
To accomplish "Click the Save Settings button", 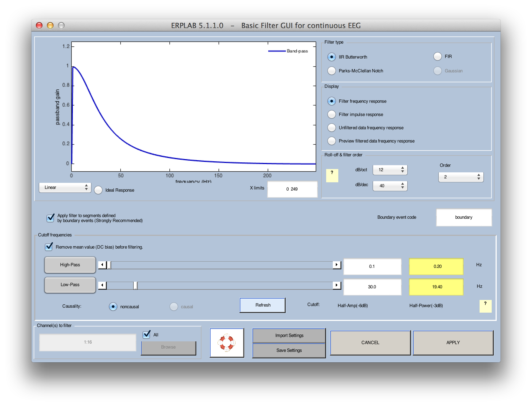I will [289, 350].
